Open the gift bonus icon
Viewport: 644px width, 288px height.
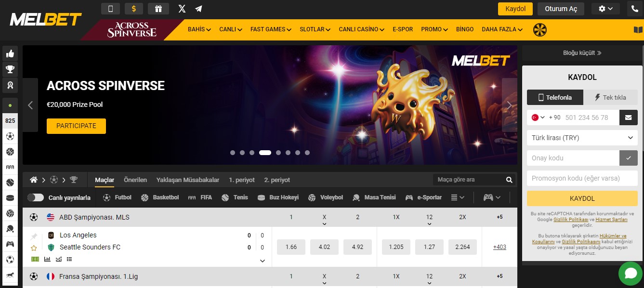[x=158, y=9]
